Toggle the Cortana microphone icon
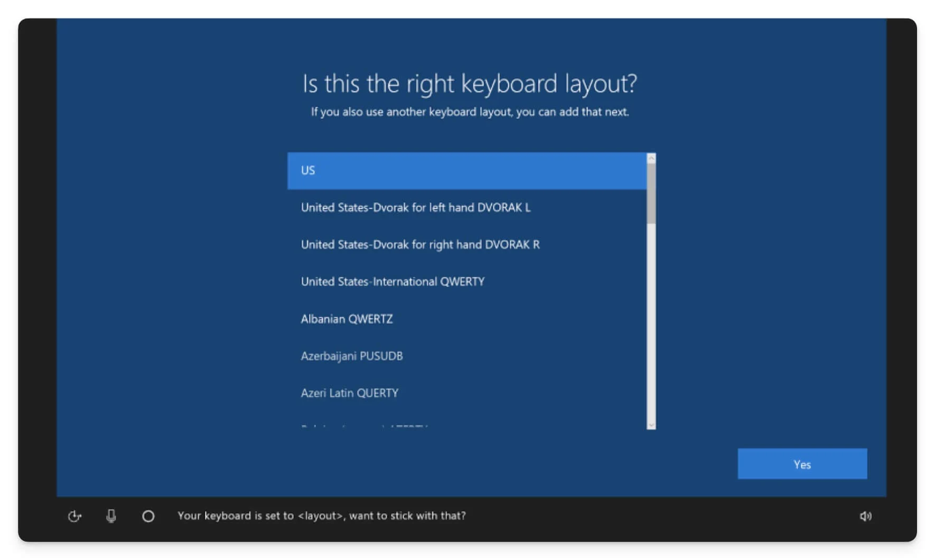 [111, 516]
